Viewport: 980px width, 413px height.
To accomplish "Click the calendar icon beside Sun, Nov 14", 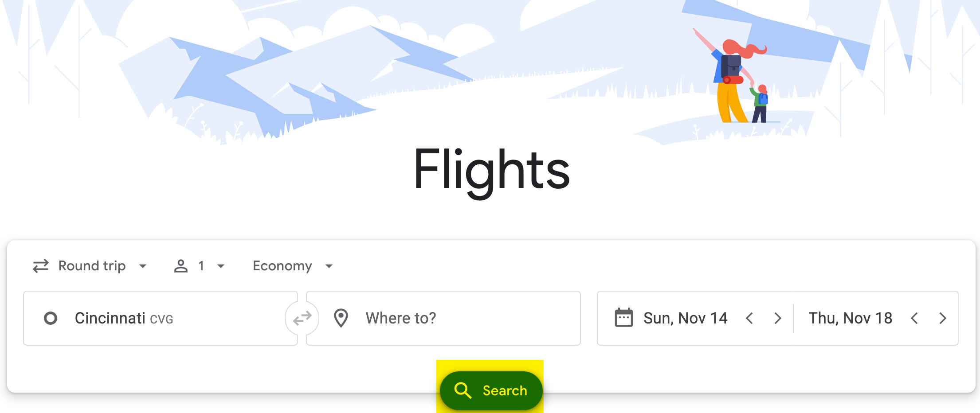I will (x=623, y=318).
